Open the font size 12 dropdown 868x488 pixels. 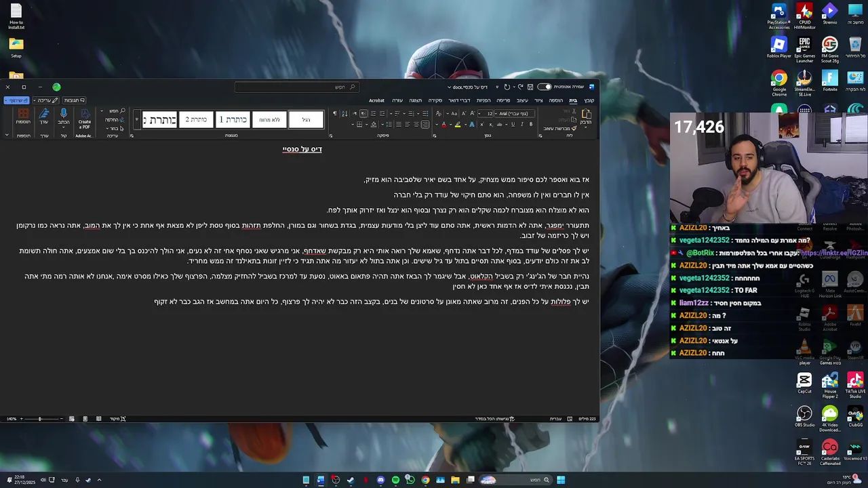pyautogui.click(x=479, y=114)
